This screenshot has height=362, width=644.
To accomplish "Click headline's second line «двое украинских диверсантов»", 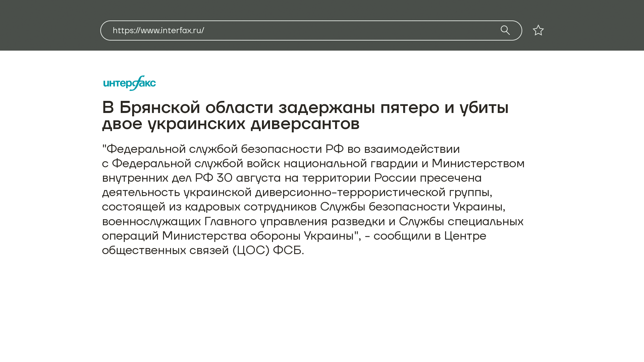I will click(x=231, y=124).
